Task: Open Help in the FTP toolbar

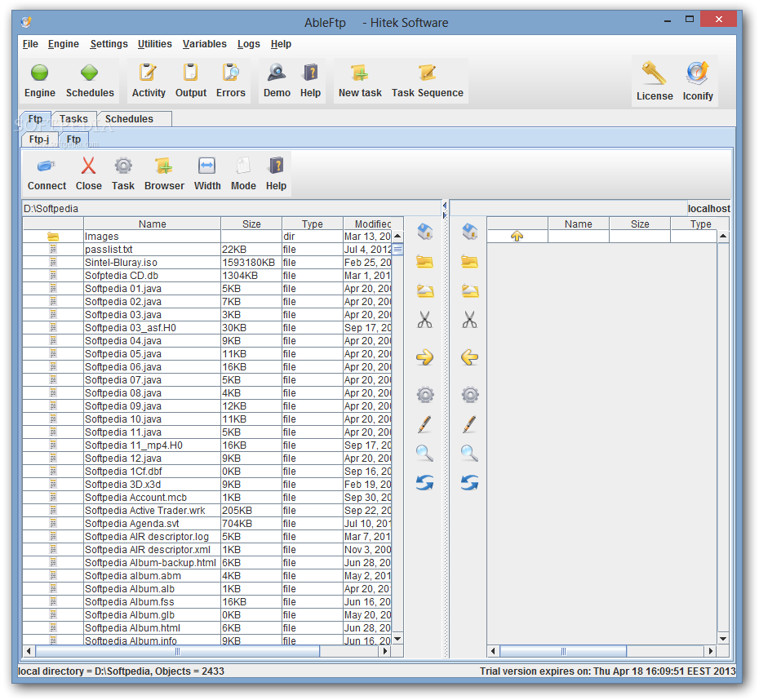Action: pos(276,166)
